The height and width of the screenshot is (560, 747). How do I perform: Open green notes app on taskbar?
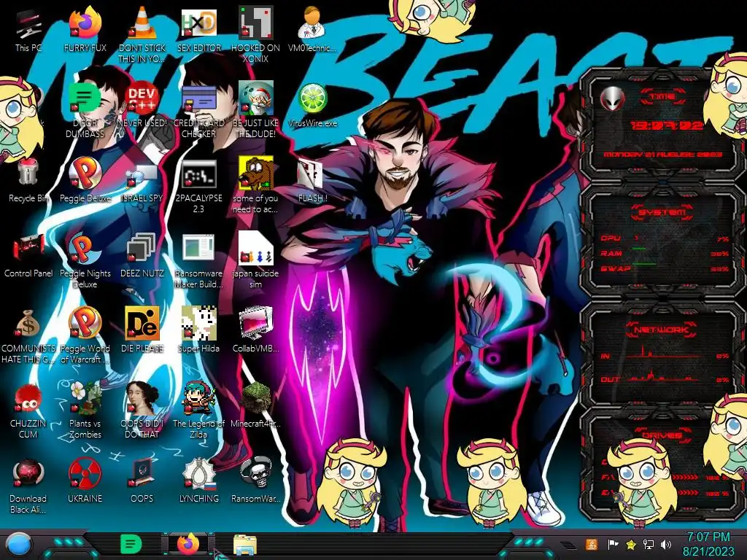pos(131,544)
